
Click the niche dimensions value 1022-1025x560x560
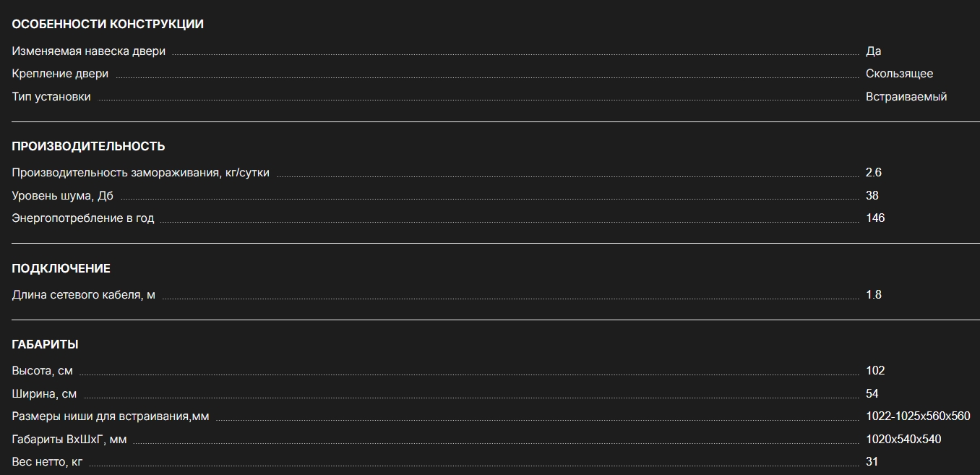[918, 416]
